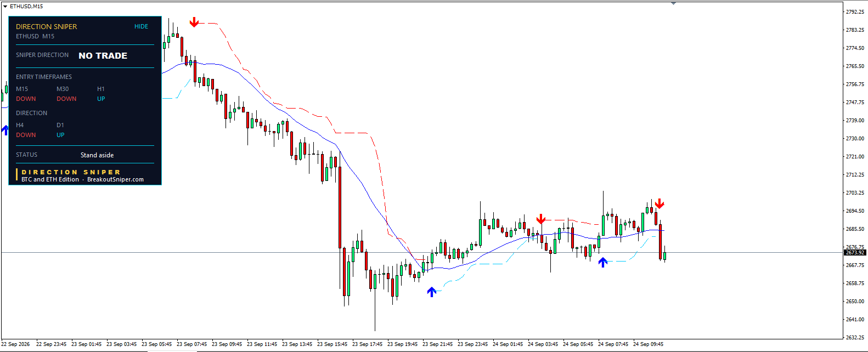Click the '24 Sep 03:45' time axis label

[x=543, y=344]
